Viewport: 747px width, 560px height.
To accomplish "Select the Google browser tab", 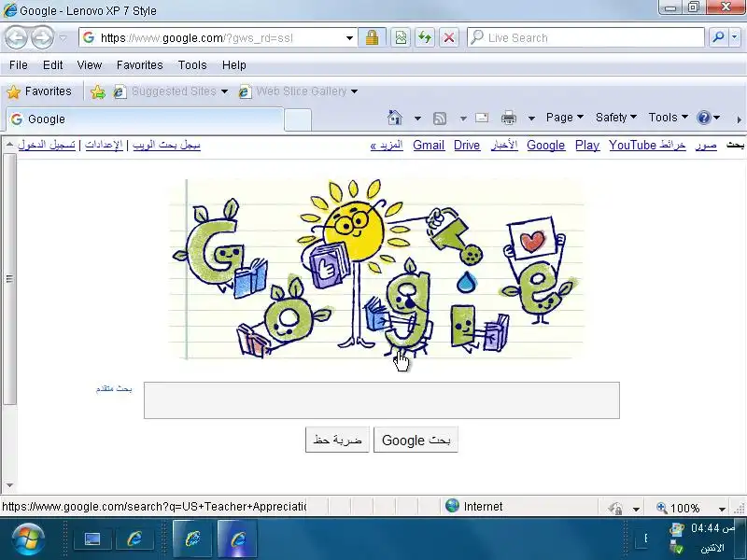I will [x=145, y=119].
